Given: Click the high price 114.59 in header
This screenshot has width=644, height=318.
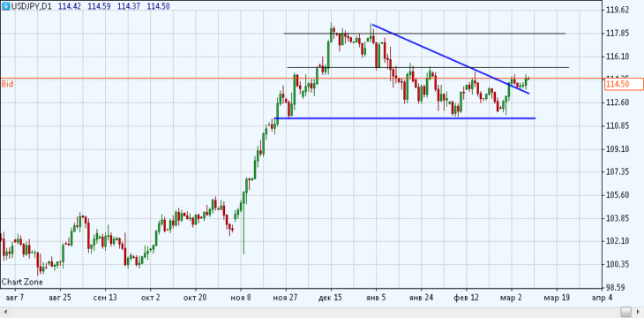Looking at the screenshot, I should (99, 6).
